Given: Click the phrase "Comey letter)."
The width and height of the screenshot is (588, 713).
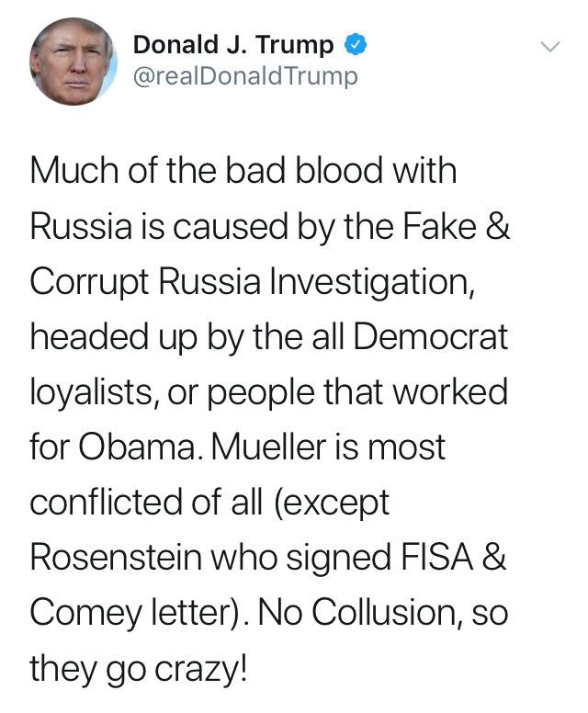Looking at the screenshot, I should [139, 614].
